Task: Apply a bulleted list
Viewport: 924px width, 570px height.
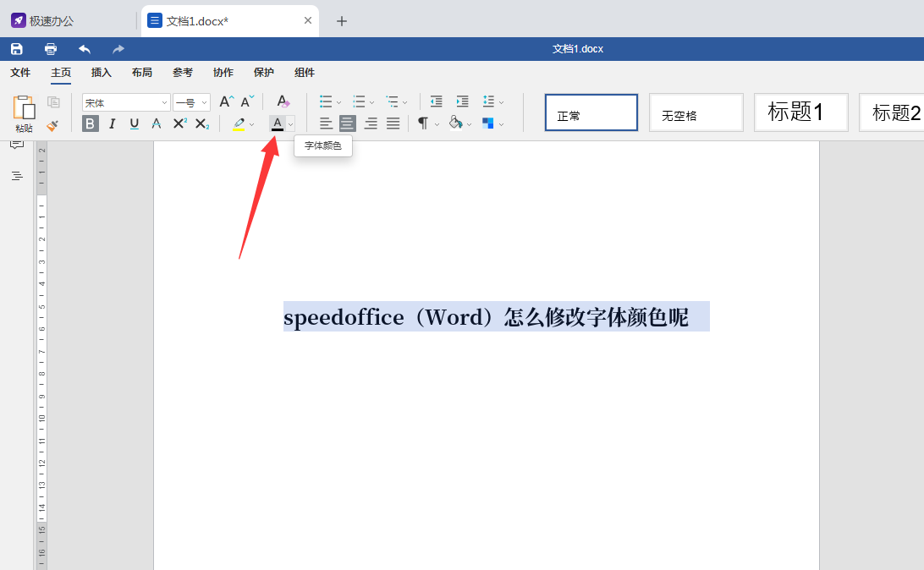Action: point(326,101)
